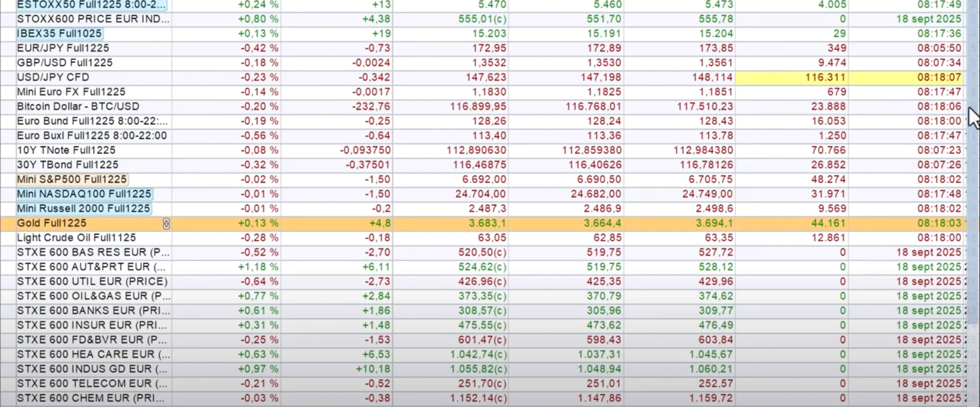Image resolution: width=980 pixels, height=407 pixels.
Task: Select the STXE 600 HEA CARE row
Action: point(93,355)
